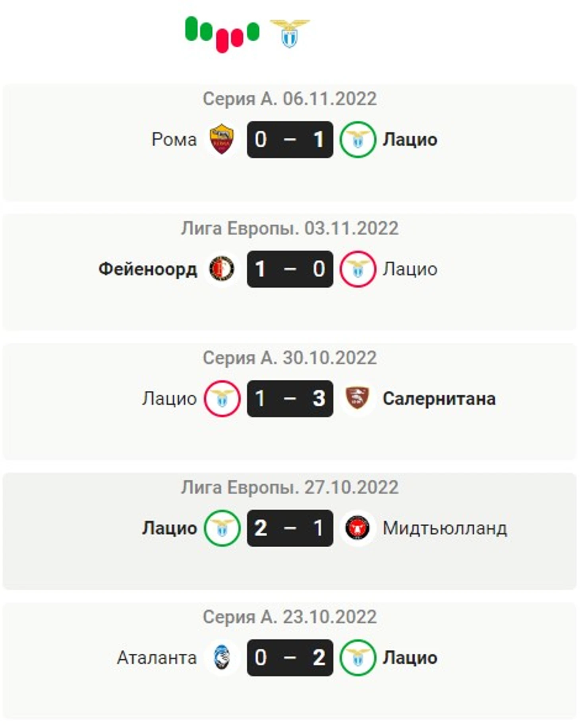
Task: Click the Midtjylland club crest
Action: [358, 528]
